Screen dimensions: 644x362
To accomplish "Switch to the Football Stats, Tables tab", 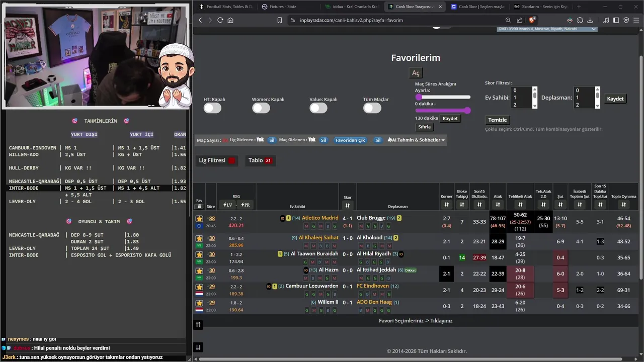I will (226, 7).
